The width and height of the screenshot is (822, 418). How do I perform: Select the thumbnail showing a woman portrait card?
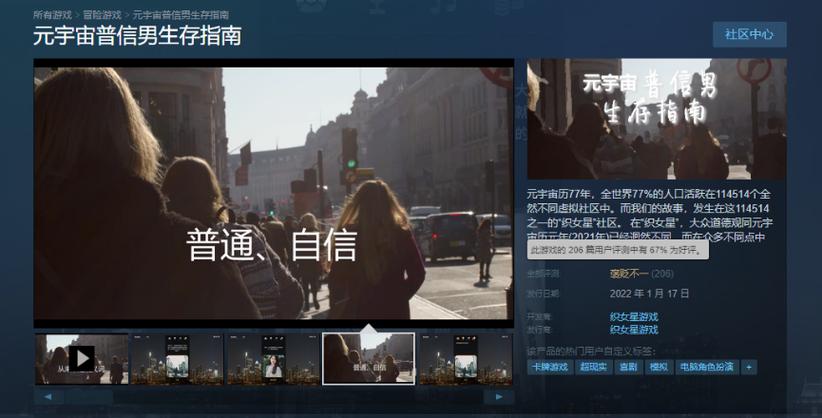pyautogui.click(x=273, y=359)
